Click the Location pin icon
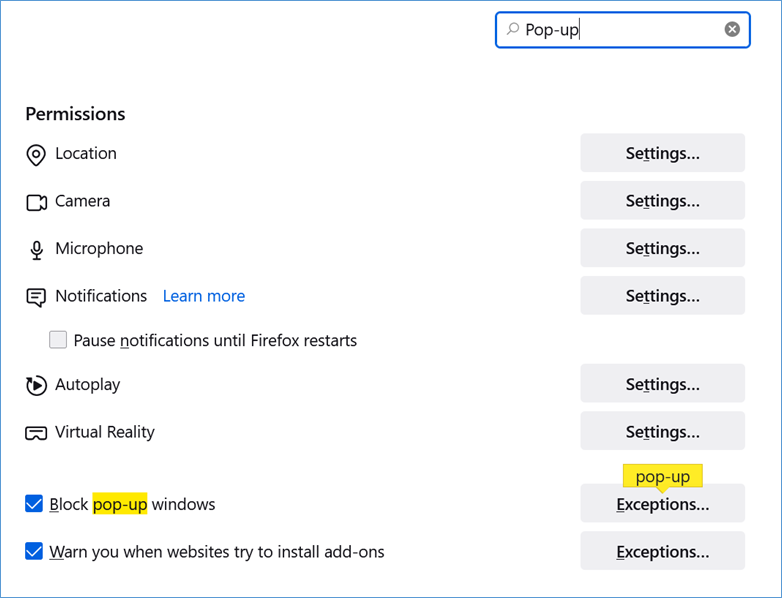The width and height of the screenshot is (782, 598). [36, 155]
